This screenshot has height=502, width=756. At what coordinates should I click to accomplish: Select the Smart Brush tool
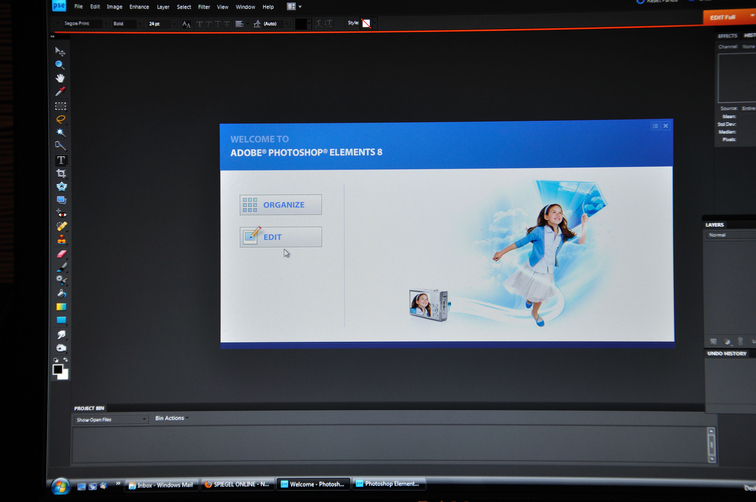click(x=61, y=280)
